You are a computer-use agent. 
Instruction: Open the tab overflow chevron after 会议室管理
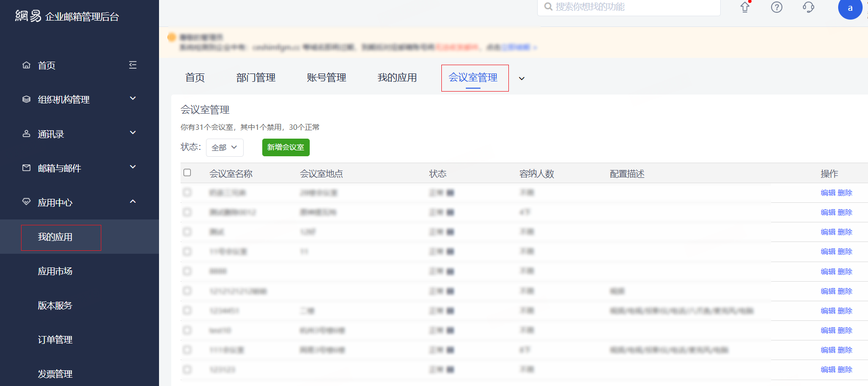522,78
